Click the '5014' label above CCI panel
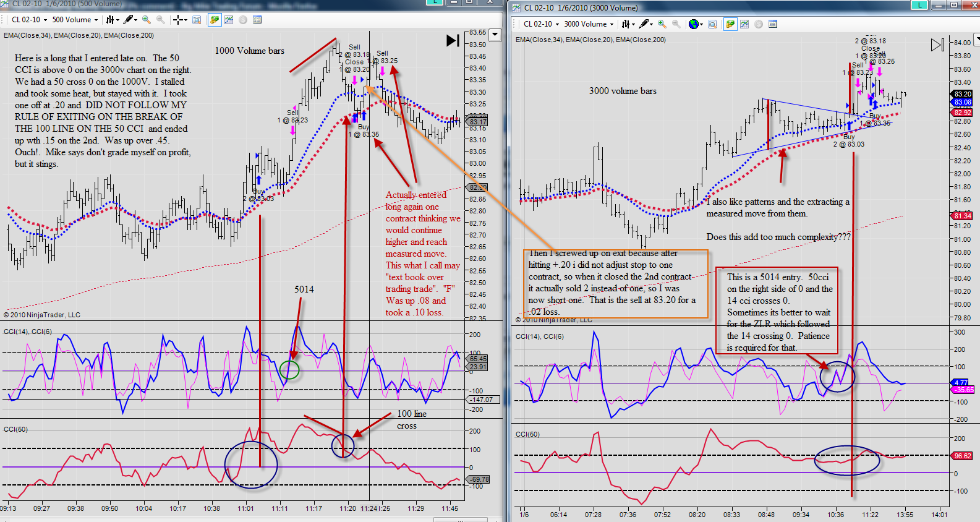 304,289
